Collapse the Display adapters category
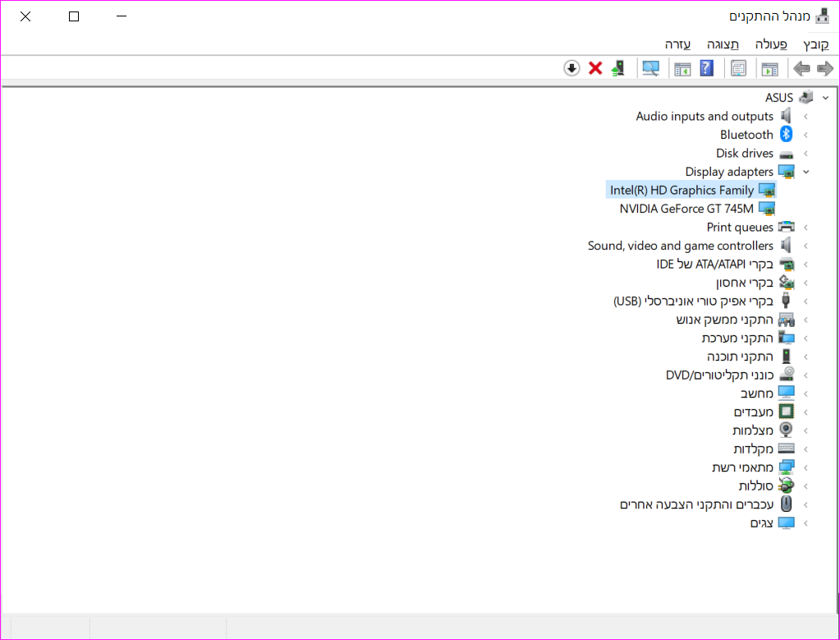Viewport: 840px width, 640px height. click(x=806, y=172)
